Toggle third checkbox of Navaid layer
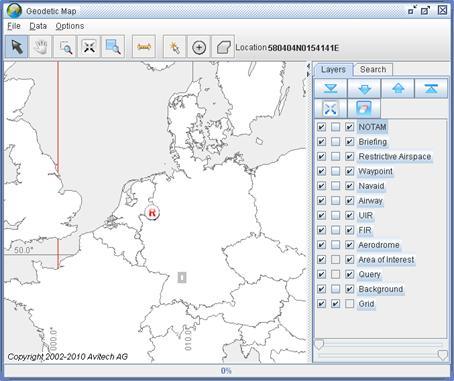 (x=349, y=186)
